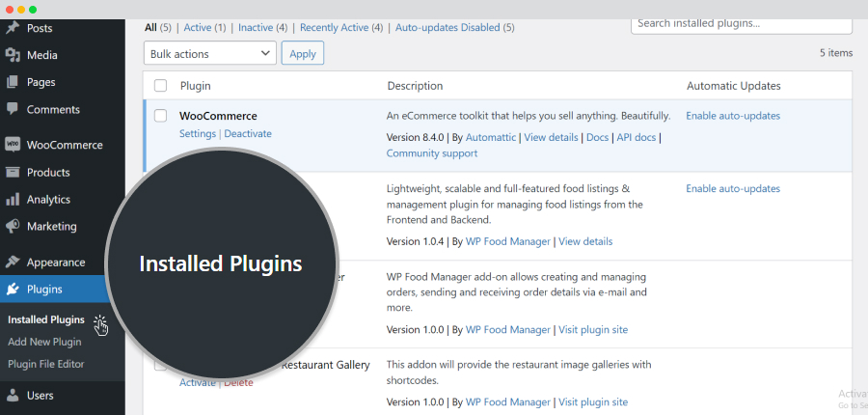
Task: Click the Posts pushpin icon
Action: 13,28
